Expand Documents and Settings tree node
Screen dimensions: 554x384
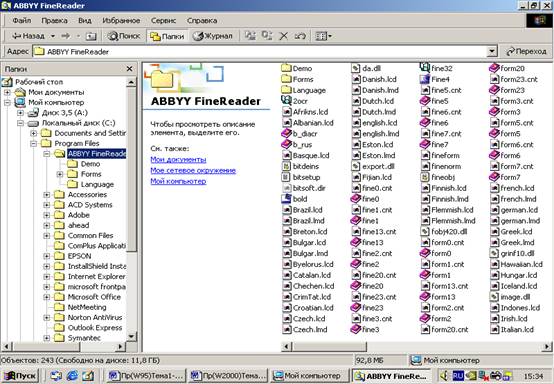(34, 134)
